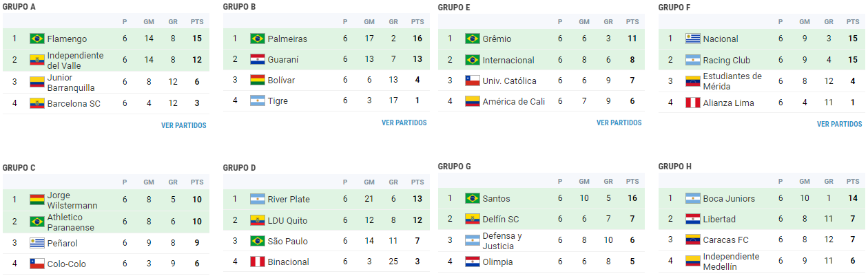Click the Uruguay flag next to Nacional
The height and width of the screenshot is (276, 868).
pyautogui.click(x=693, y=39)
